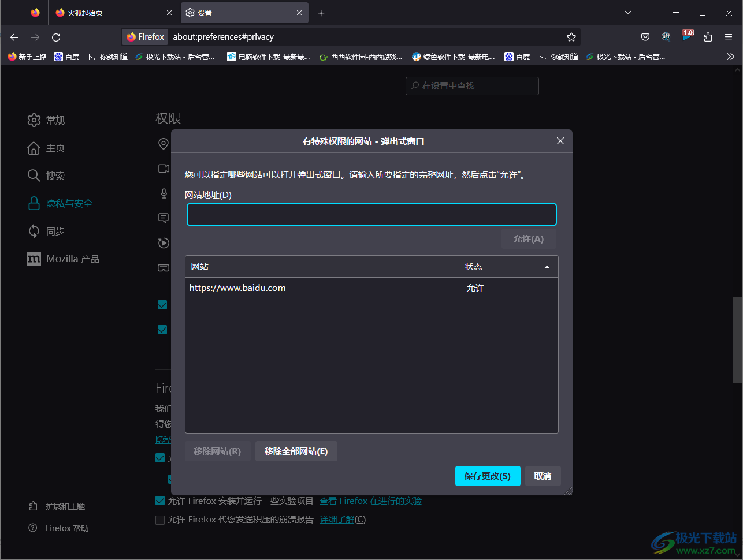Click the 1.00 speed extension icon
The height and width of the screenshot is (560, 743).
687,36
